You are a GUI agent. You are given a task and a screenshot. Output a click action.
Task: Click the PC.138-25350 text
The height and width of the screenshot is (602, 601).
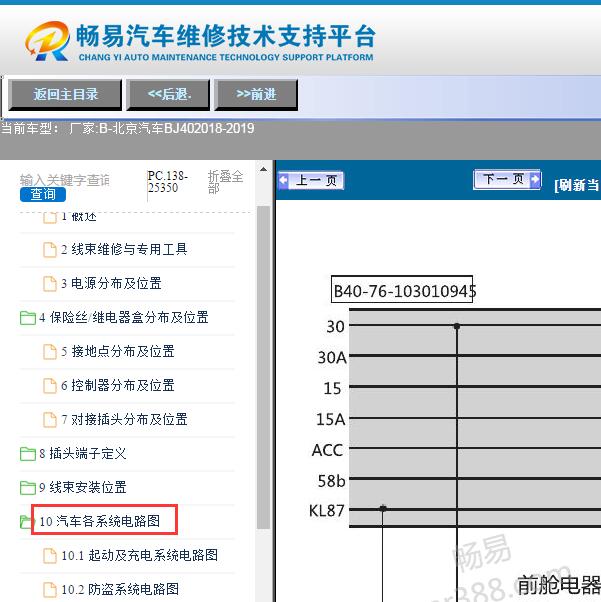coord(167,182)
